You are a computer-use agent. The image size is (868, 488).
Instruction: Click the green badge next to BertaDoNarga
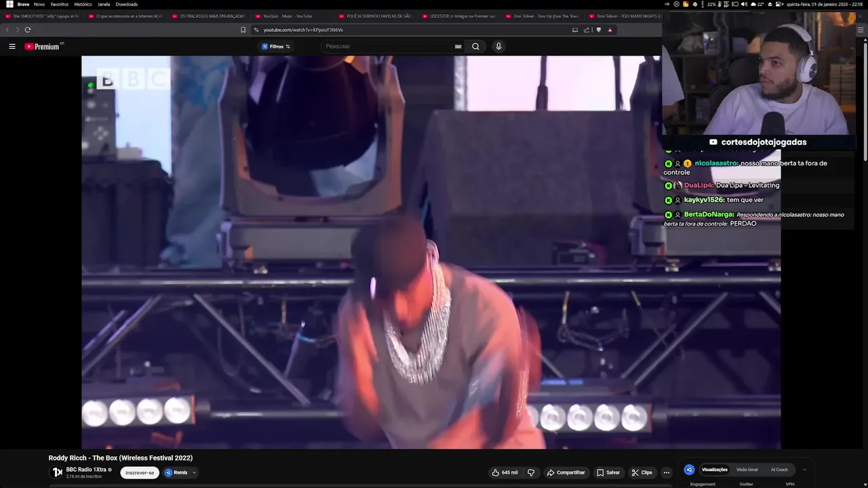tap(669, 214)
